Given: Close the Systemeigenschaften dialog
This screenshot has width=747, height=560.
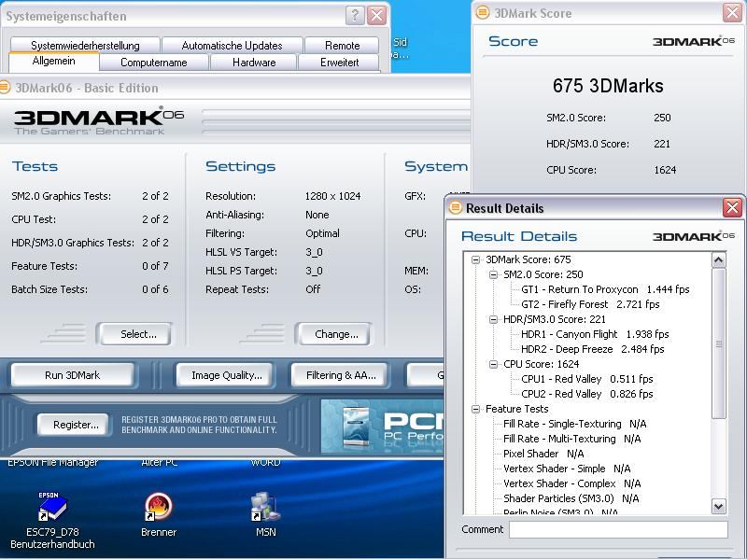Looking at the screenshot, I should click(x=376, y=16).
